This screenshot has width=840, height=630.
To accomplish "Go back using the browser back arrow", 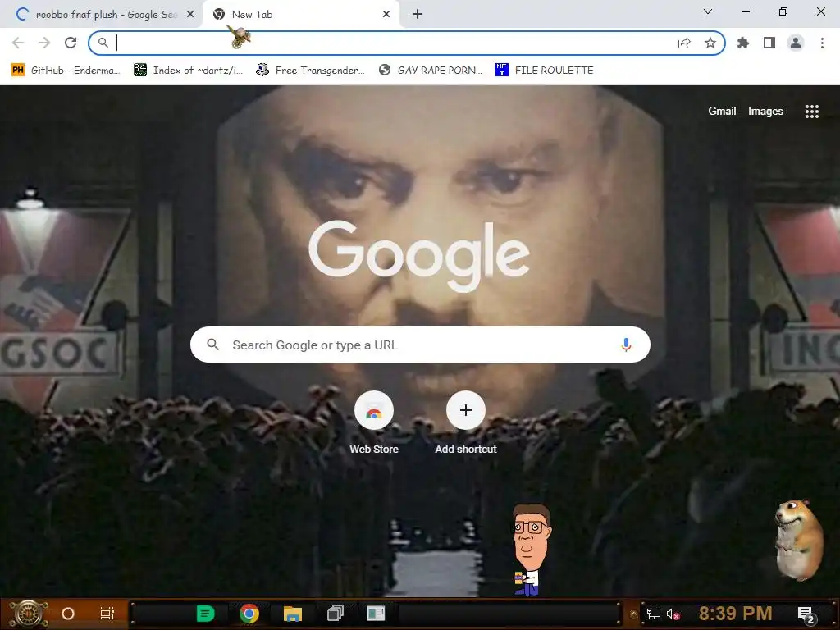I will click(x=18, y=43).
